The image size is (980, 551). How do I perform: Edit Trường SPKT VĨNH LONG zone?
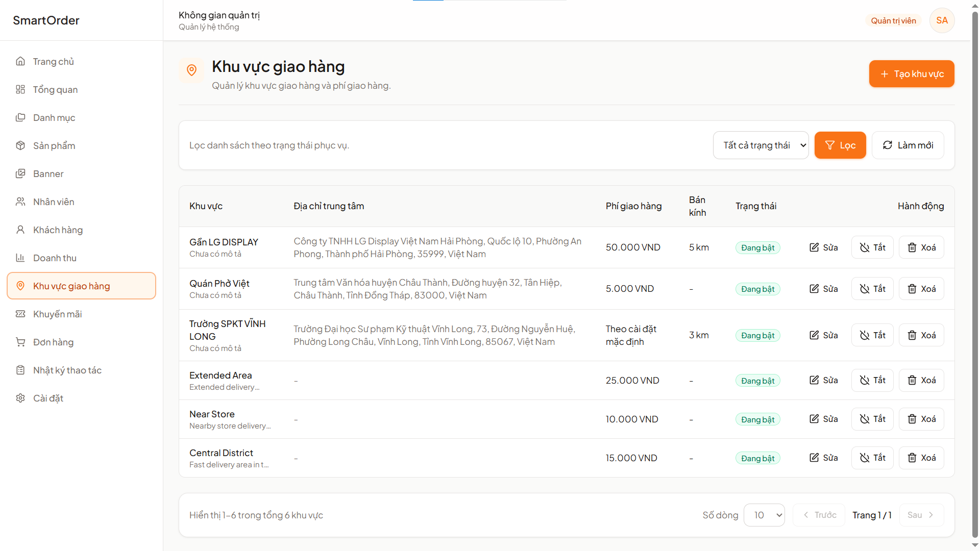[824, 335]
